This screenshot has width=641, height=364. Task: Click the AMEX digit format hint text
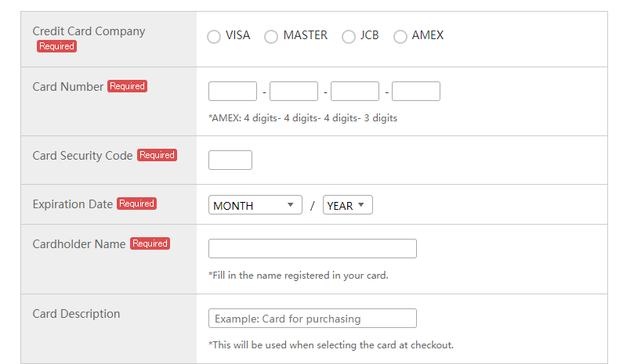302,118
